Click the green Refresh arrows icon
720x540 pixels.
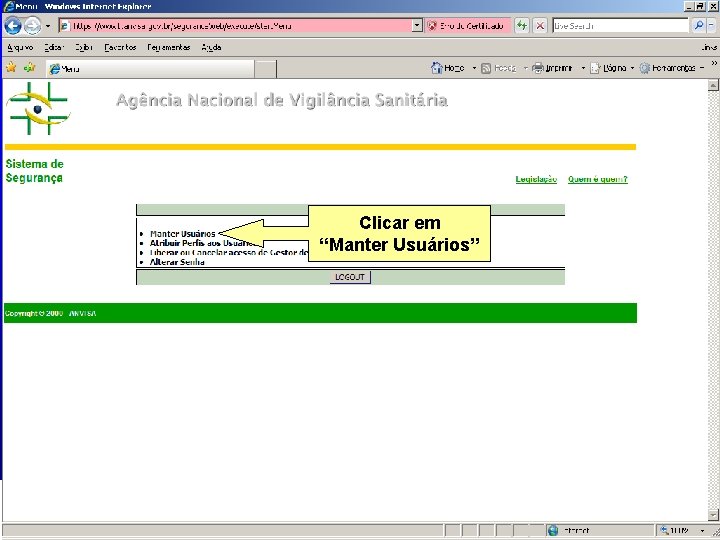tap(522, 26)
